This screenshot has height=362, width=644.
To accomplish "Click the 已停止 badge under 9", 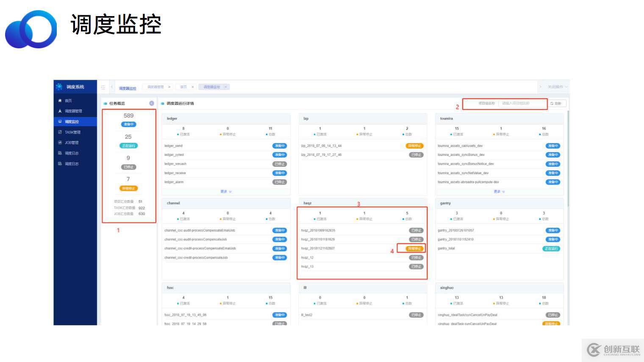I will [128, 167].
